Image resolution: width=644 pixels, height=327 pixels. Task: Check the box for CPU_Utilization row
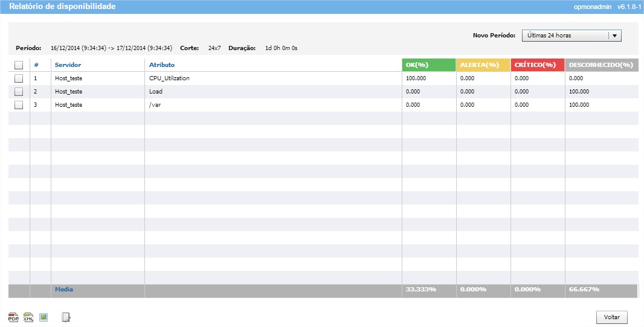coord(19,78)
